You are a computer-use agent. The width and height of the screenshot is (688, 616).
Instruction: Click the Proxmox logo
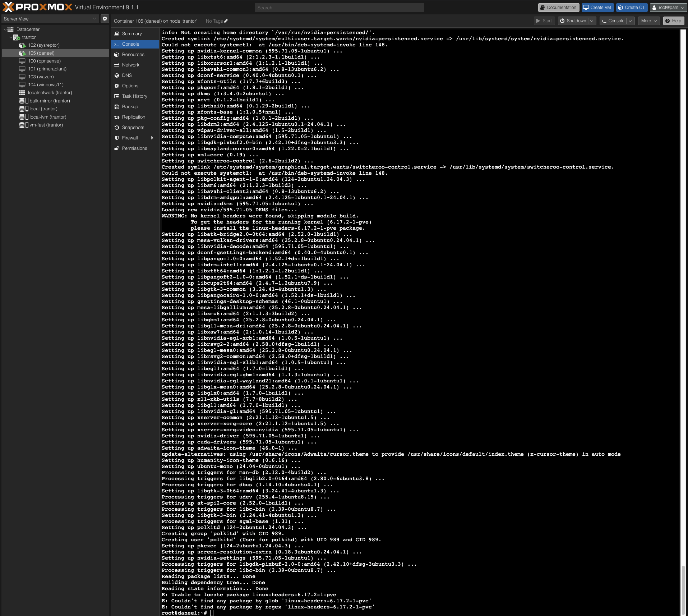[x=37, y=7]
